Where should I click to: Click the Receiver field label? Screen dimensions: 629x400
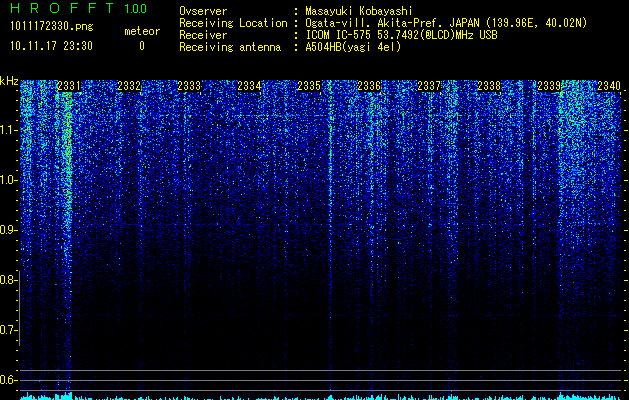point(203,35)
